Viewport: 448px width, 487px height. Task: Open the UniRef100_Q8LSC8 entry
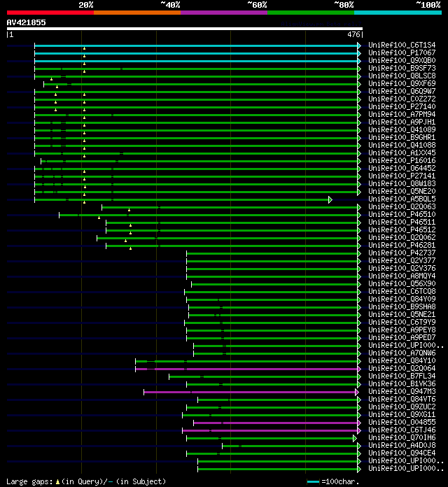tap(402, 76)
